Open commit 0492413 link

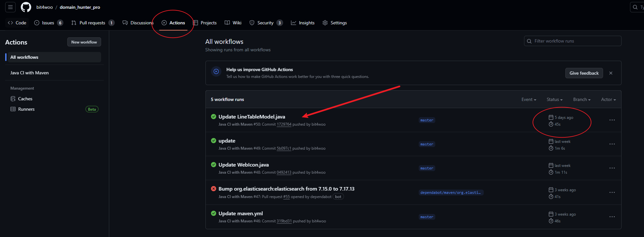tap(284, 172)
